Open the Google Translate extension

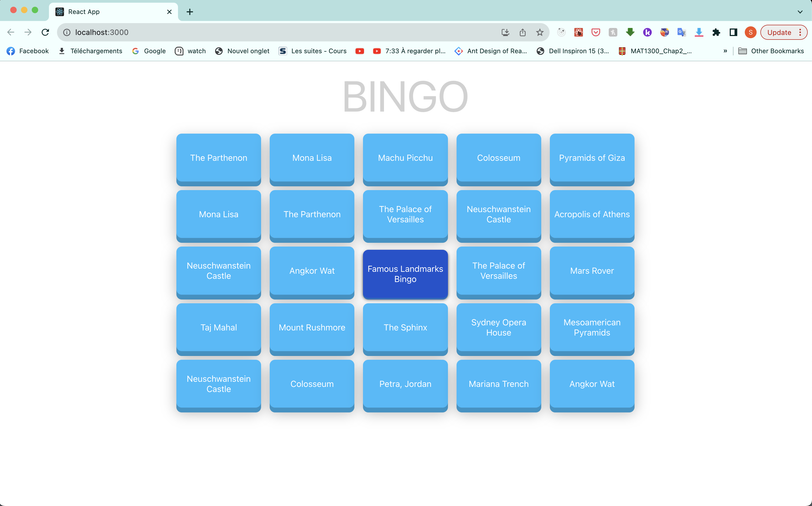coord(682,32)
